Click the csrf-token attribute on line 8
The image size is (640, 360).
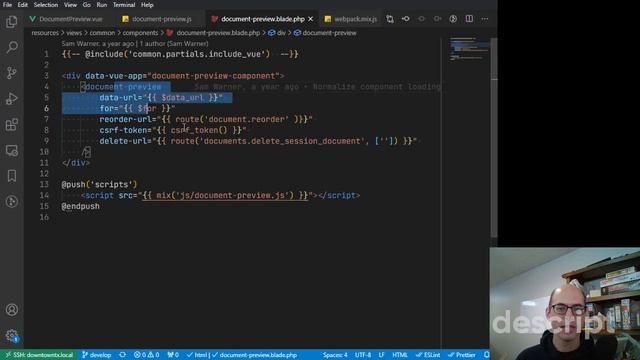click(x=123, y=130)
